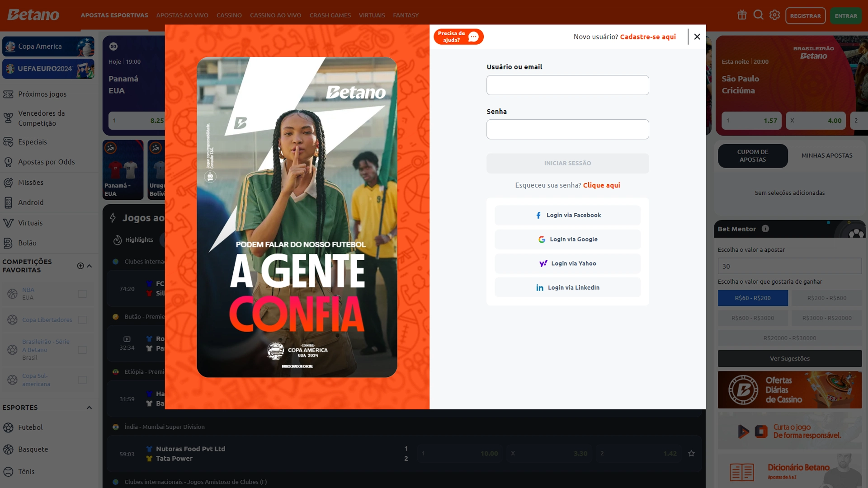Open the gift promotions icon
868x488 pixels.
(x=742, y=15)
